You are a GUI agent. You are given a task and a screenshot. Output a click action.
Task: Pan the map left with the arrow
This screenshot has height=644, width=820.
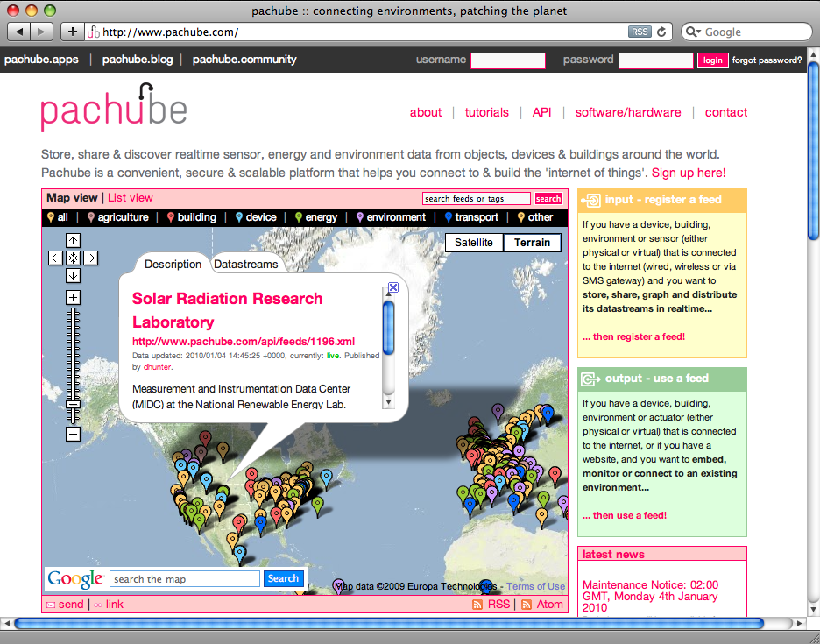coord(55,258)
